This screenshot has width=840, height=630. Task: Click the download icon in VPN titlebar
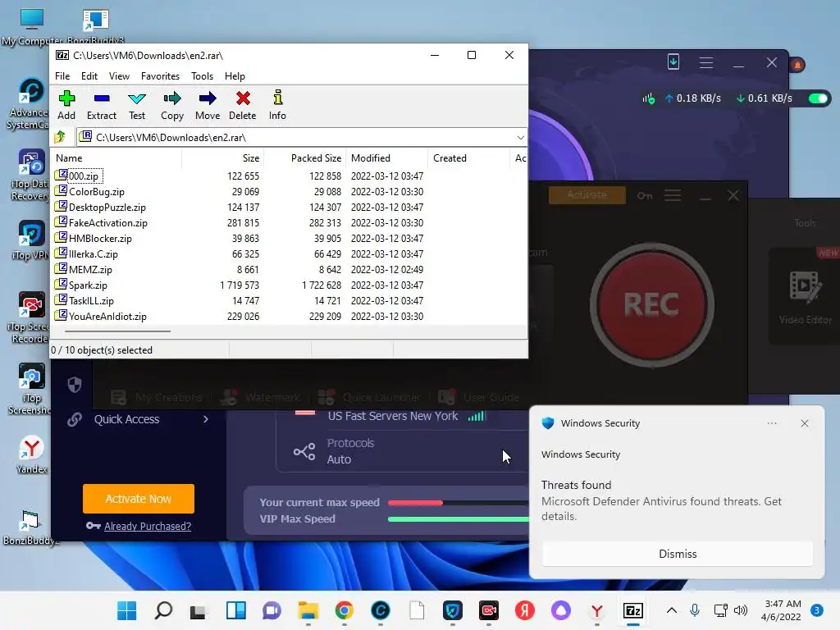(x=673, y=62)
